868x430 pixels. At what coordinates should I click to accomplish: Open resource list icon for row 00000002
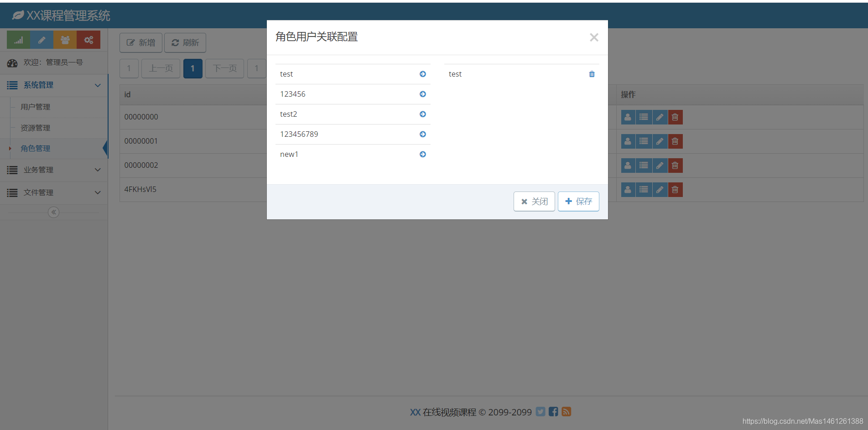pos(644,166)
